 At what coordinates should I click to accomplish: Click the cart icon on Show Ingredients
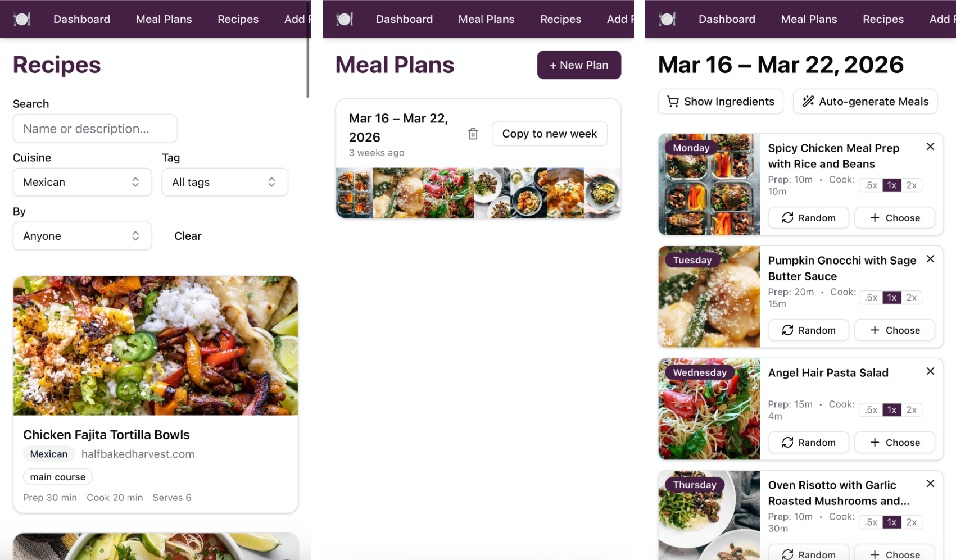click(x=673, y=102)
